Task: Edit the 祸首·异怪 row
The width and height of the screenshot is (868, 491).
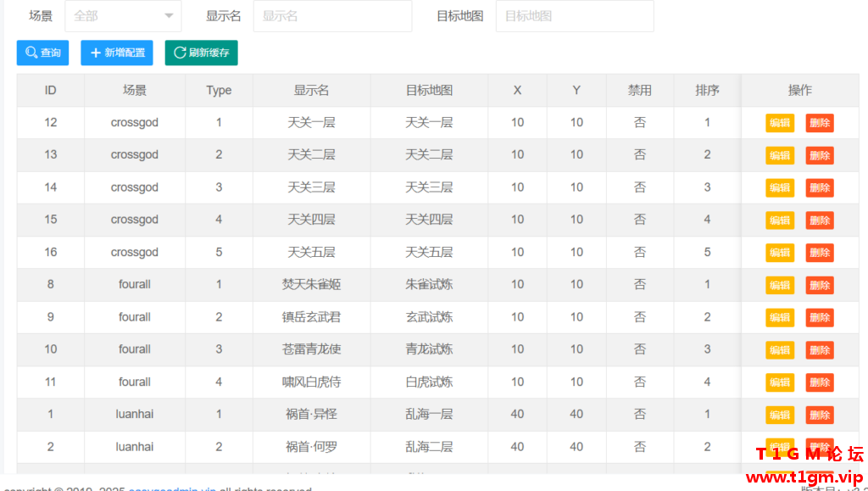Action: pos(780,415)
